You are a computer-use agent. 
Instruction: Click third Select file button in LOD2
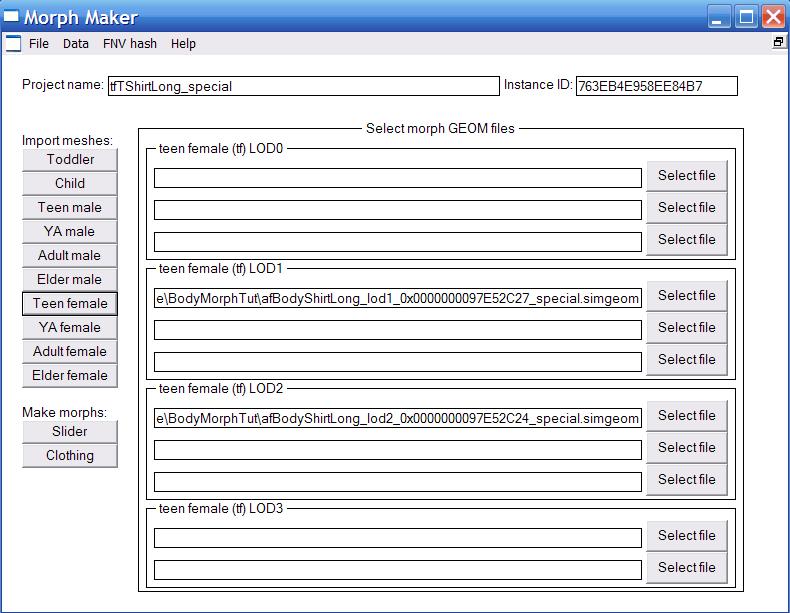tap(687, 480)
